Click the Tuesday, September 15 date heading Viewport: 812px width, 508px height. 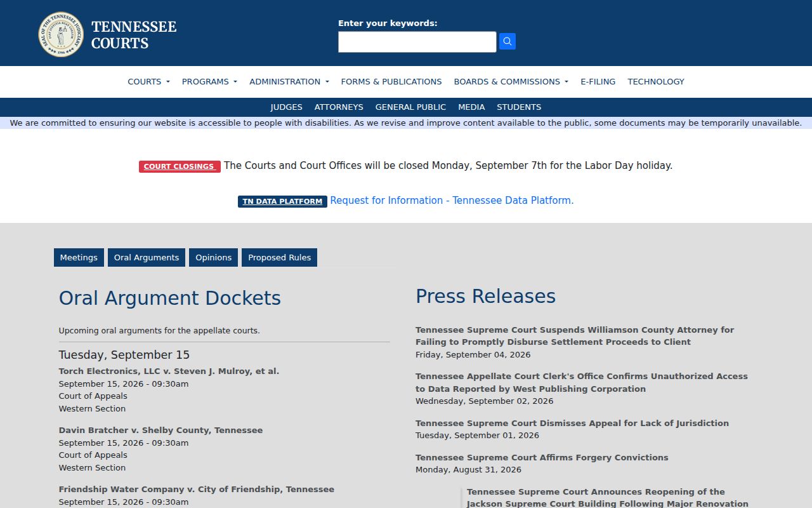coord(124,354)
